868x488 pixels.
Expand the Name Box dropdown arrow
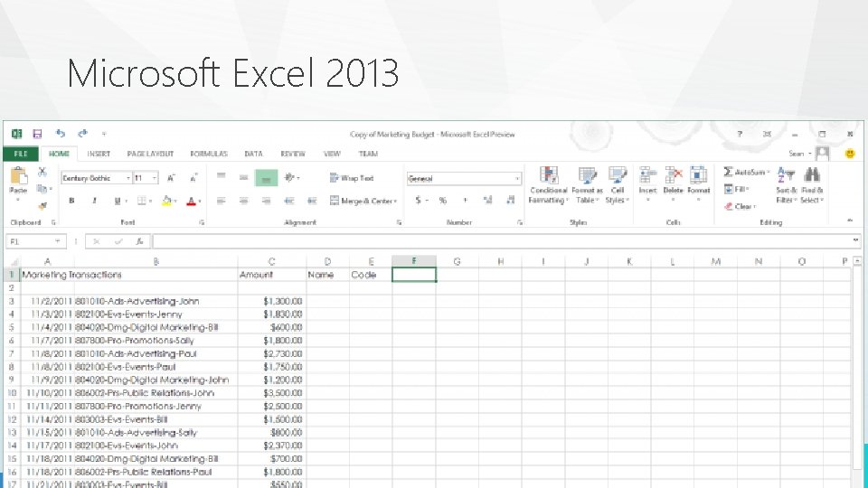click(x=58, y=241)
